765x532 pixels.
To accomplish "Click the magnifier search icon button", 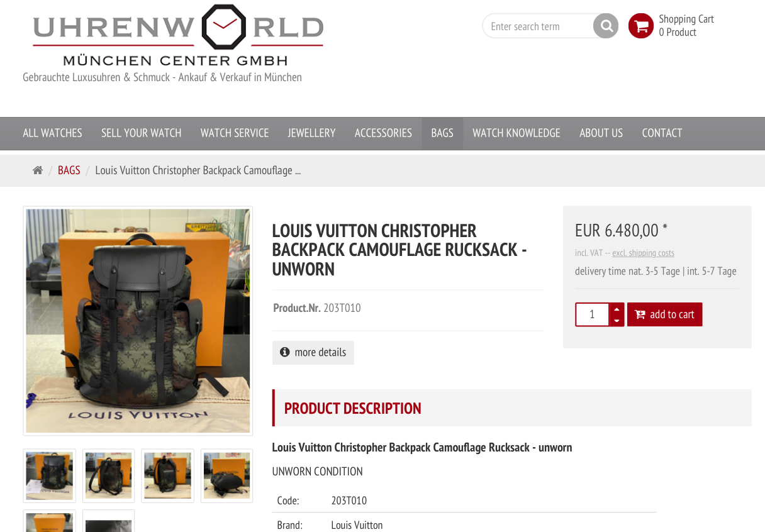I will click(606, 26).
